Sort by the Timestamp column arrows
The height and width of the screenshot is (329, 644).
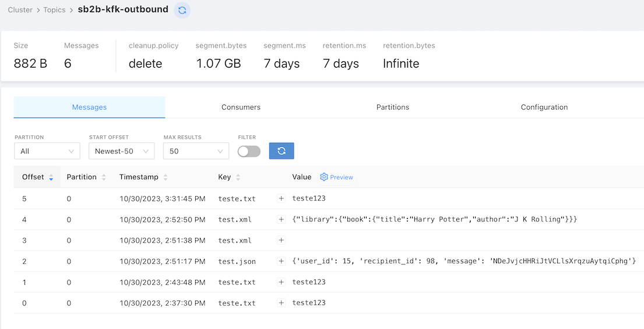[x=165, y=177]
